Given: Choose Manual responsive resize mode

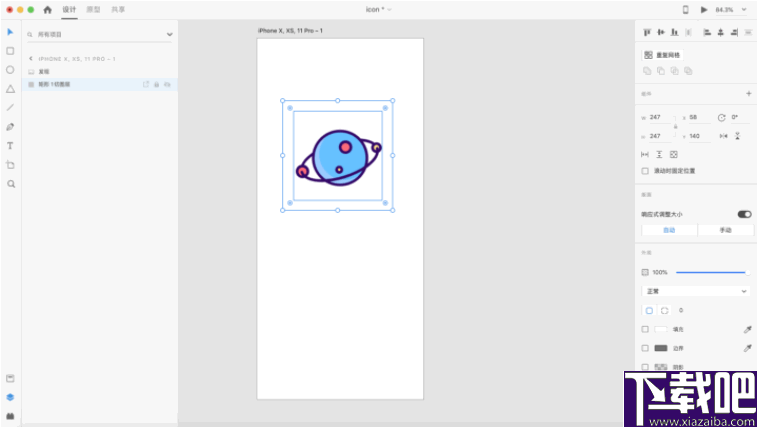Looking at the screenshot, I should (x=725, y=230).
